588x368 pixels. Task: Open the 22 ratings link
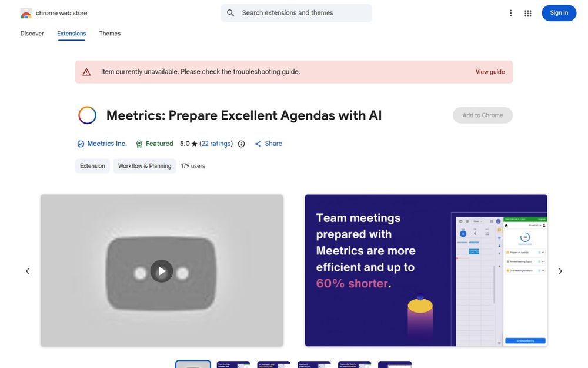coord(216,144)
